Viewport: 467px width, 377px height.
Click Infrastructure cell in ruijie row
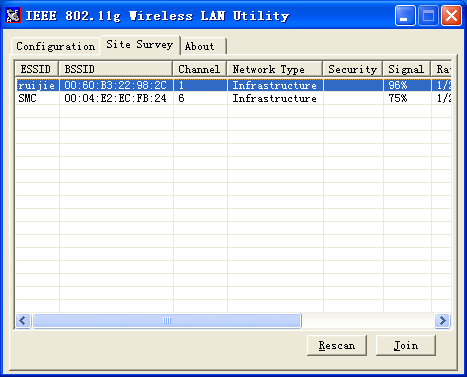pyautogui.click(x=275, y=85)
